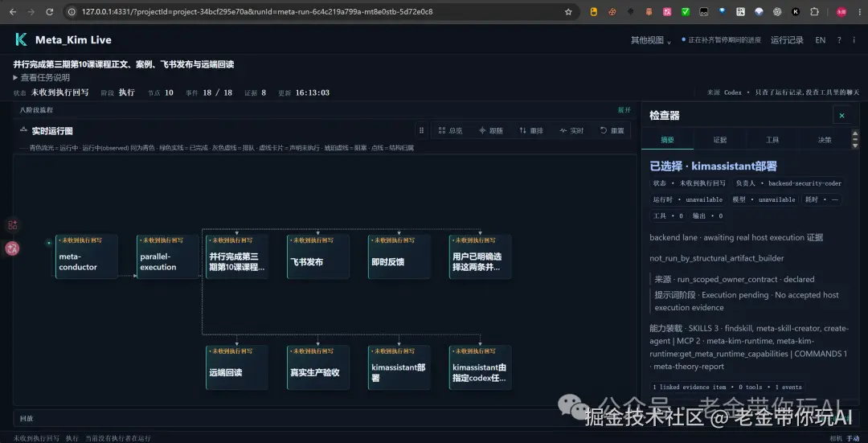868x443 pixels.
Task: View site information icon in address bar
Action: pos(72,11)
